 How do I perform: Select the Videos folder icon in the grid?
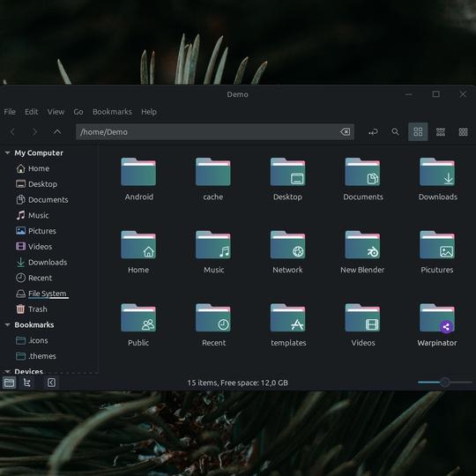[x=362, y=317]
